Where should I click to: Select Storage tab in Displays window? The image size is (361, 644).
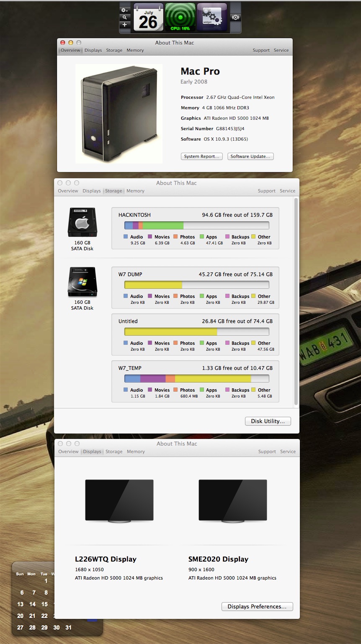[114, 452]
